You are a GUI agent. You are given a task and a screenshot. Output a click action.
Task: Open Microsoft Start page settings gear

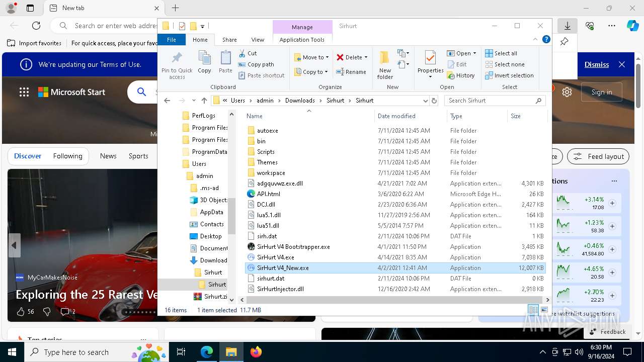tap(567, 92)
